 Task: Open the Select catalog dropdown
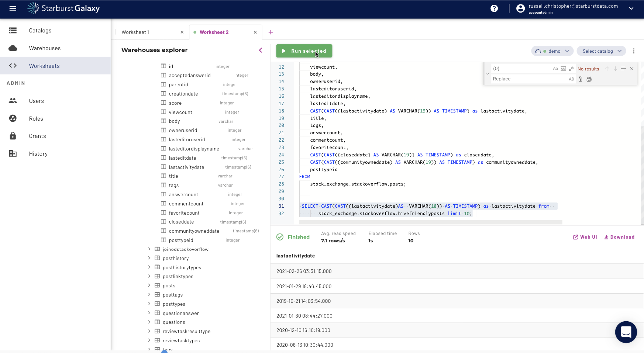pyautogui.click(x=602, y=51)
